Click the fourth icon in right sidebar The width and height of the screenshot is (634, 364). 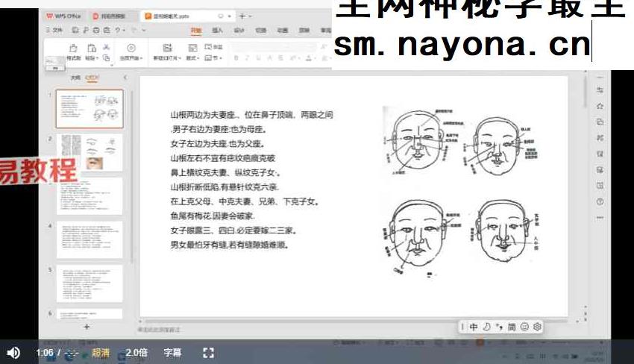click(x=600, y=138)
